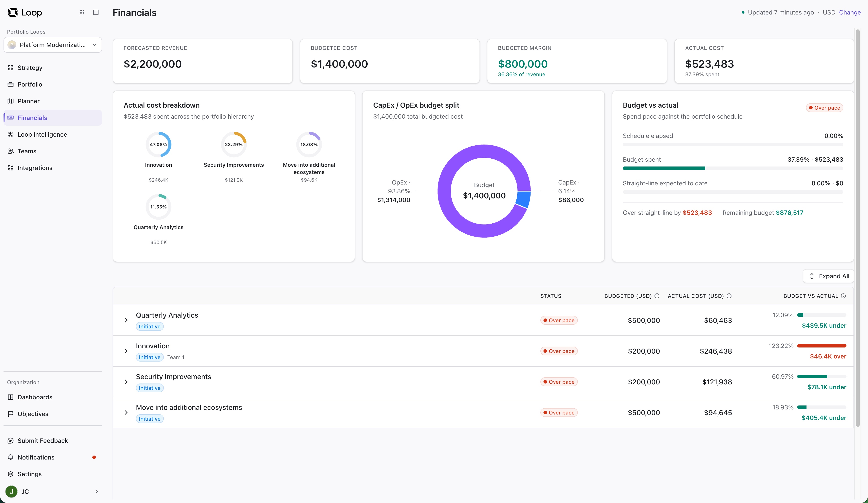This screenshot has width=868, height=503.
Task: Click the Dashboards layout icon
Action: (x=11, y=397)
